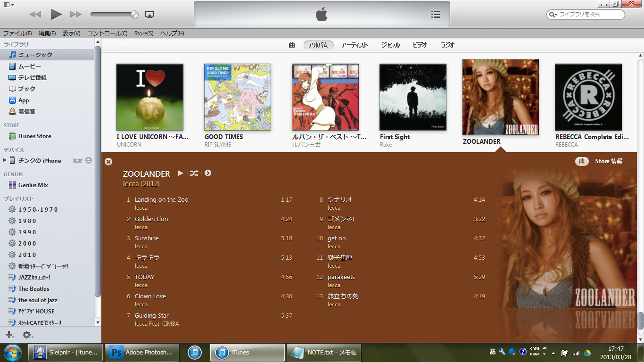
Task: Open the 編集(E) menu
Action: pyautogui.click(x=47, y=33)
